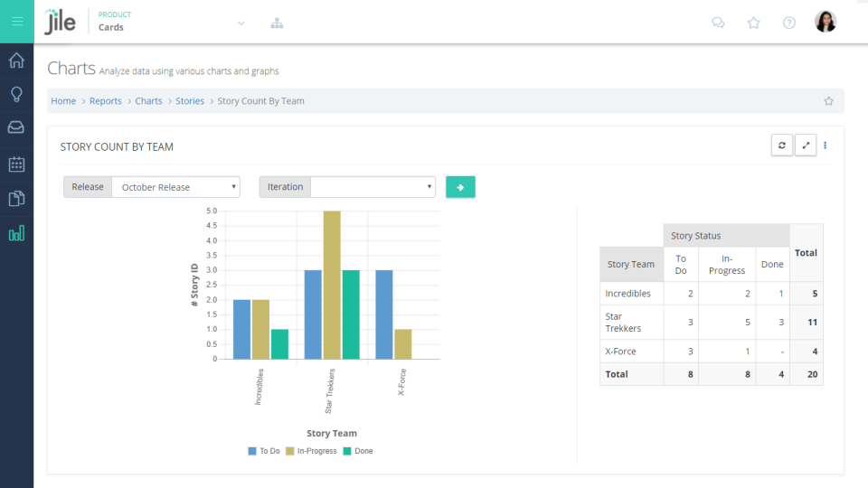Image resolution: width=868 pixels, height=488 pixels.
Task: Open the calendar icon in sidebar
Action: [x=16, y=164]
